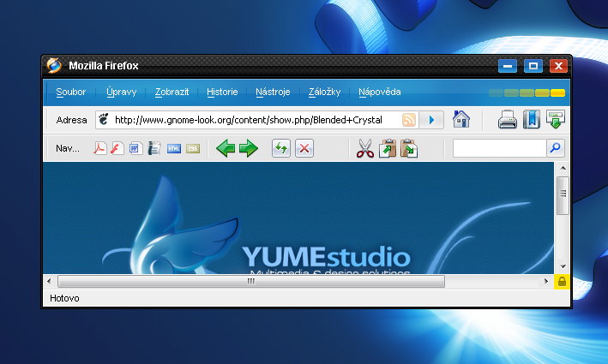Click the GNOME foot site icon
Screen dimensions: 608x364
point(104,119)
